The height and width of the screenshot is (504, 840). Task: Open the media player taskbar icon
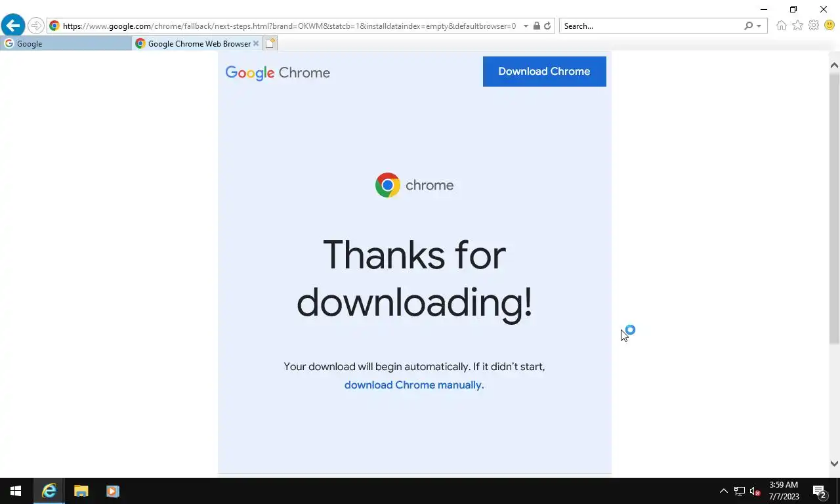[112, 491]
